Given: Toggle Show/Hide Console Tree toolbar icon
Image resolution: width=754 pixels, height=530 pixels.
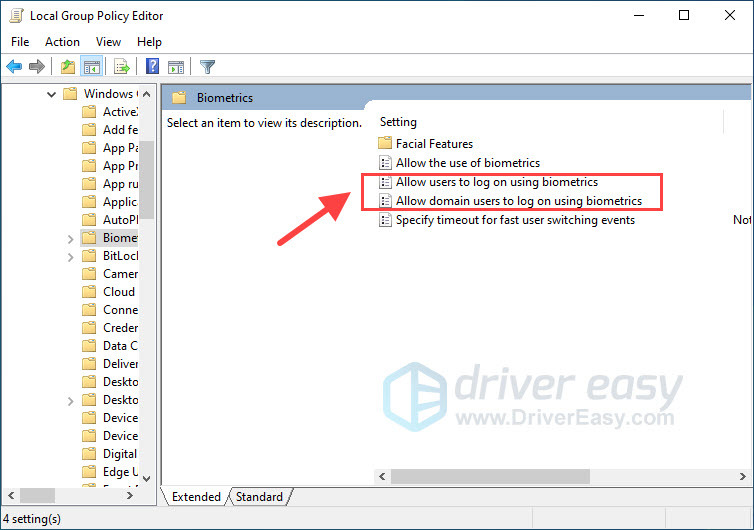Looking at the screenshot, I should 89,67.
